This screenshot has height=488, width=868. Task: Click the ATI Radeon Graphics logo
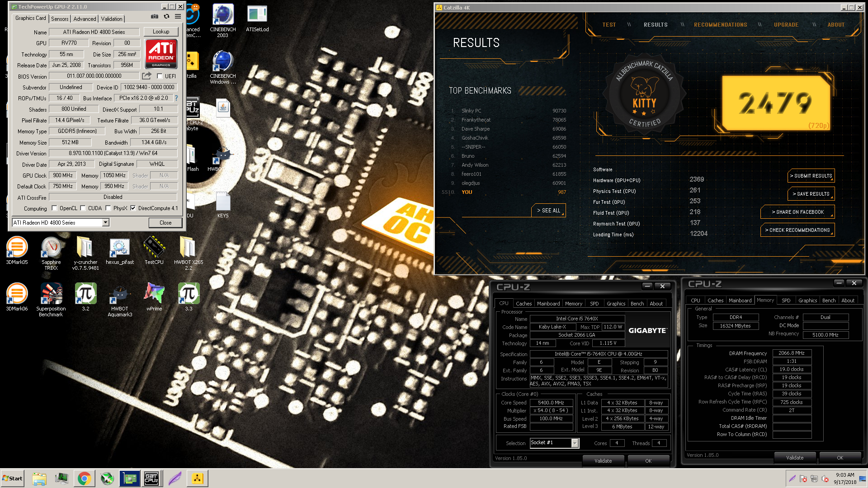coord(161,54)
